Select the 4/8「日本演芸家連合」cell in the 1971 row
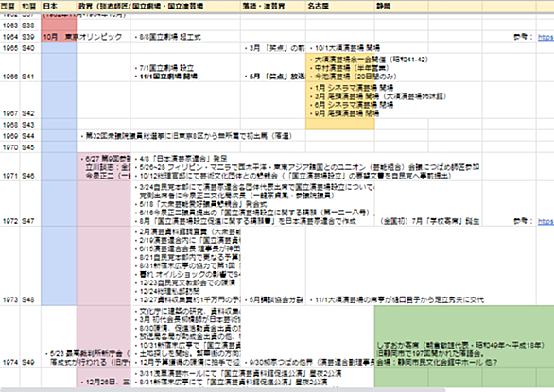Image resolution: width=554 pixels, height=392 pixels. (185, 166)
